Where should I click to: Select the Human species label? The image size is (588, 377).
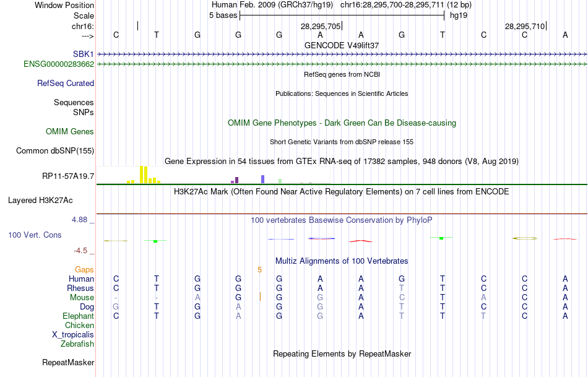[x=81, y=279]
